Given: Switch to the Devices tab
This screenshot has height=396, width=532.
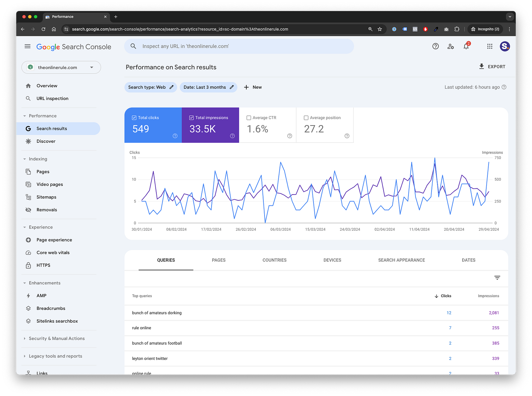Looking at the screenshot, I should 332,260.
